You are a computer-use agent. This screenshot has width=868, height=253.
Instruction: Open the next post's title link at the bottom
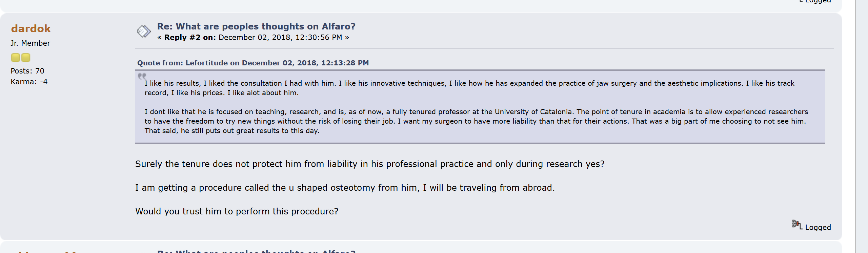[x=256, y=251]
